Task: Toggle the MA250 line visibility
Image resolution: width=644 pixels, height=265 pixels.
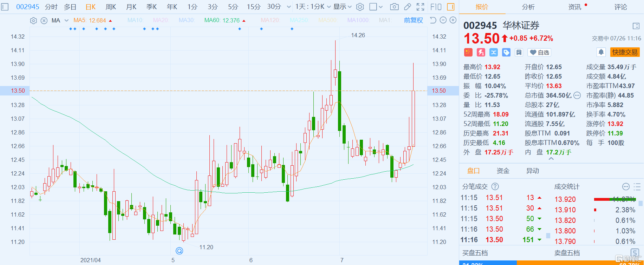Action: [x=299, y=20]
